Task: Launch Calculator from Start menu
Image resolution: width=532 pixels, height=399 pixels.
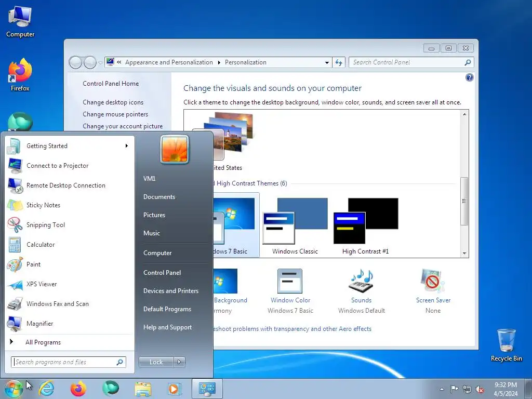Action: (69, 244)
